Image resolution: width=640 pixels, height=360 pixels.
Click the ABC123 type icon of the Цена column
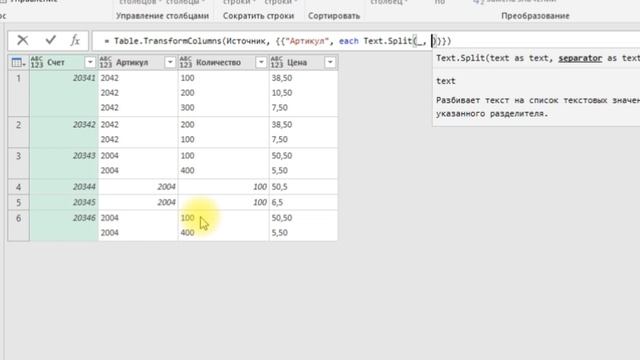(276, 62)
